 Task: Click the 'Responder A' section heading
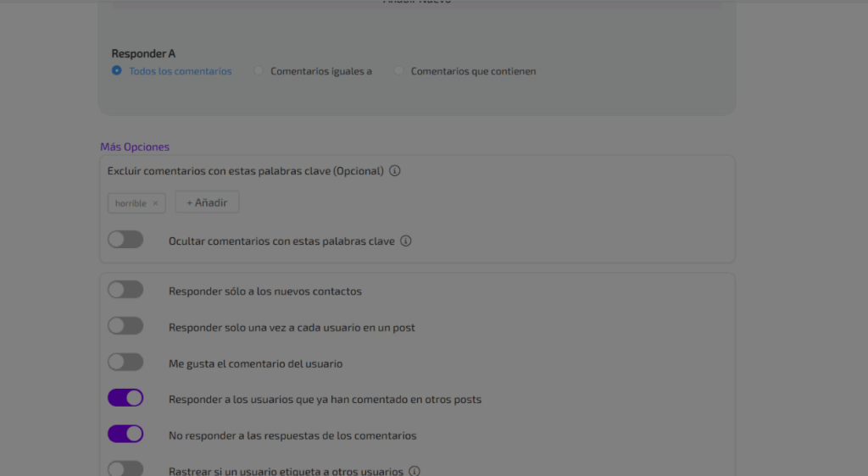143,53
